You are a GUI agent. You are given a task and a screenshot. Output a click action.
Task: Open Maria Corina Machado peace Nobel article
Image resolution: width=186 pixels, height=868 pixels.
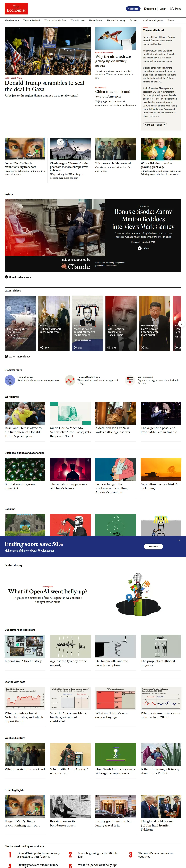pyautogui.click(x=70, y=432)
